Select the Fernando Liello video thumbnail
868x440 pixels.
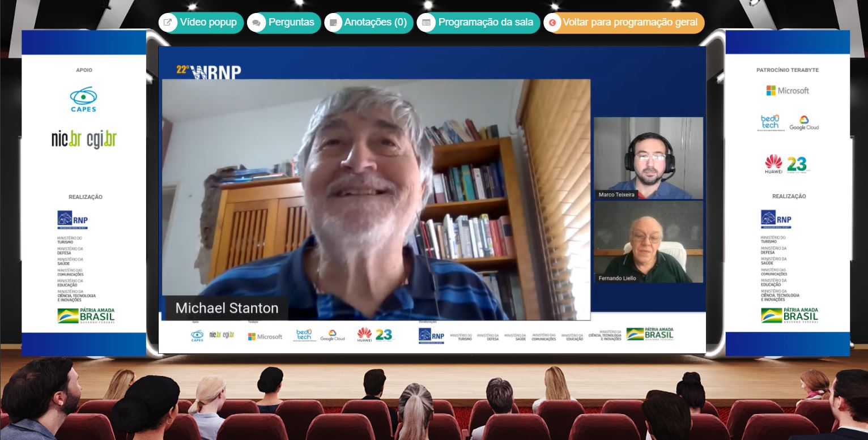click(648, 242)
